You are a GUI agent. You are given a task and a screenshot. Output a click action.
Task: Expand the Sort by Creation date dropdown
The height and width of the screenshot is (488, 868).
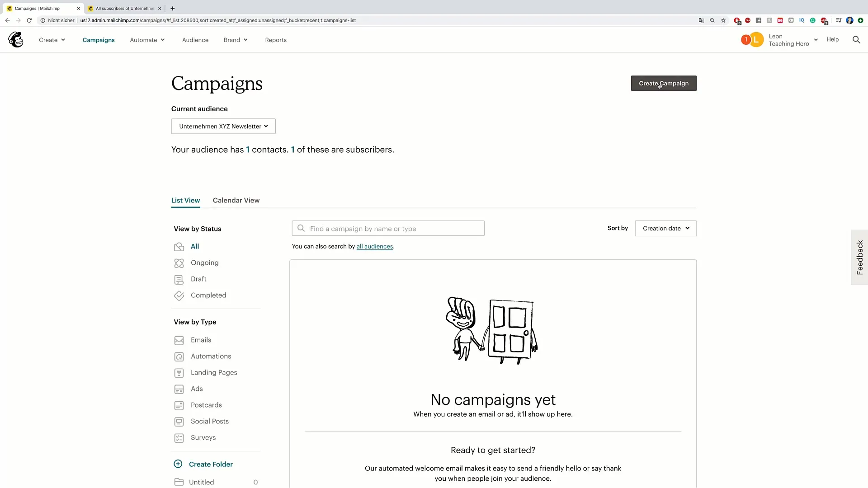665,228
